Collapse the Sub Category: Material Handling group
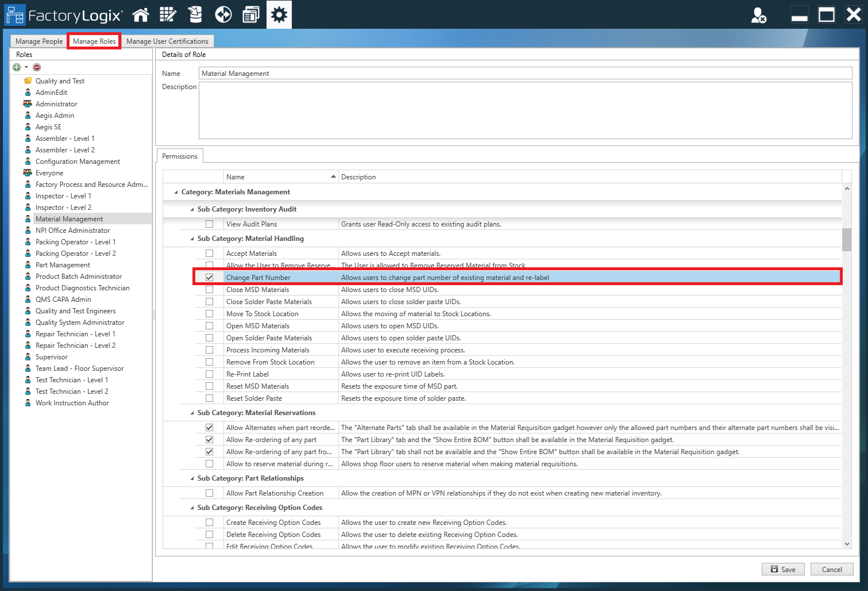Viewport: 868px width, 591px height. click(191, 238)
